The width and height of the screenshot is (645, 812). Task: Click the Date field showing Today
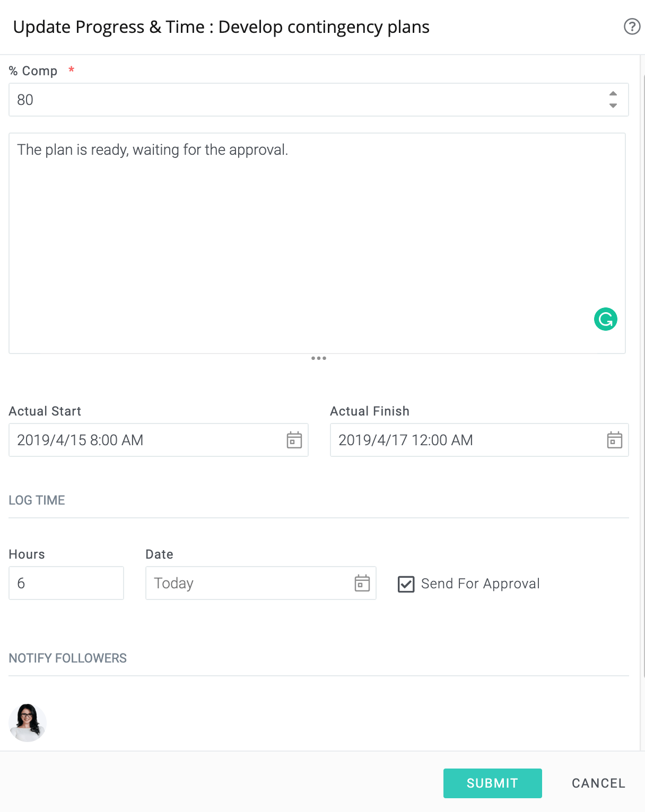(261, 583)
